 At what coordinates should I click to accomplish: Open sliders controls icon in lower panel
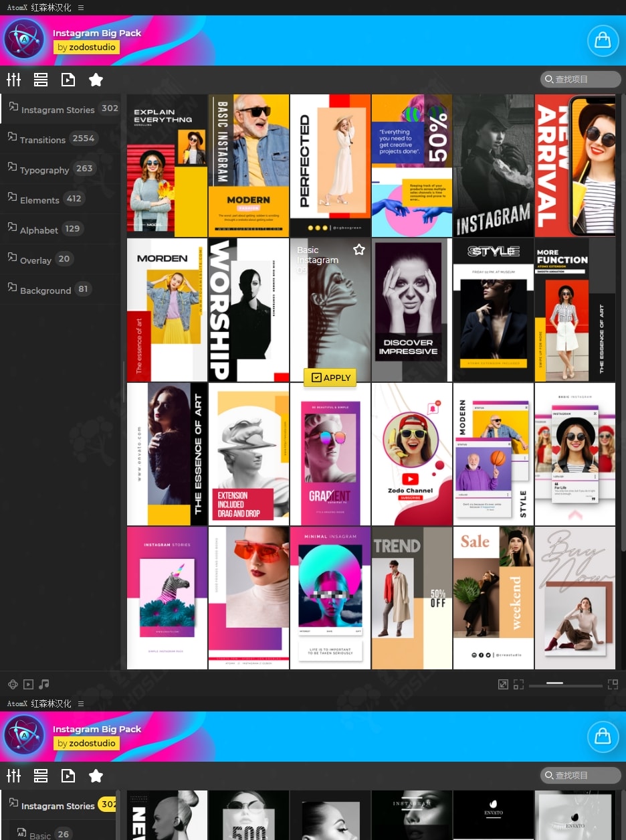pos(14,776)
